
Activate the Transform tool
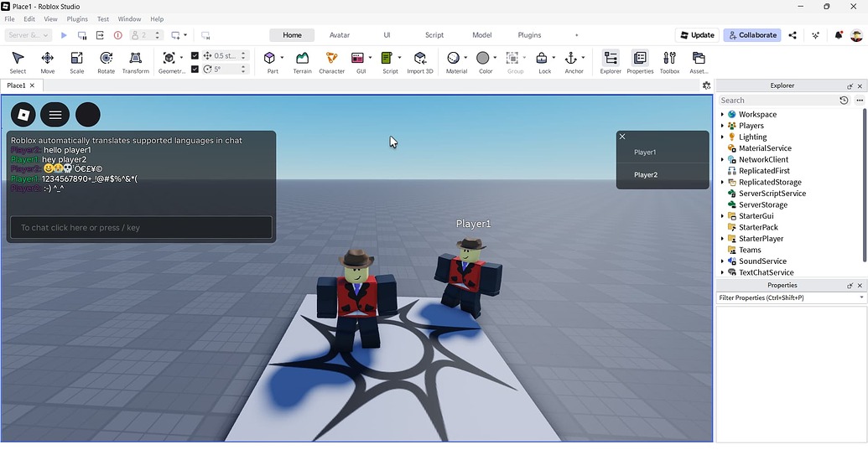tap(136, 62)
